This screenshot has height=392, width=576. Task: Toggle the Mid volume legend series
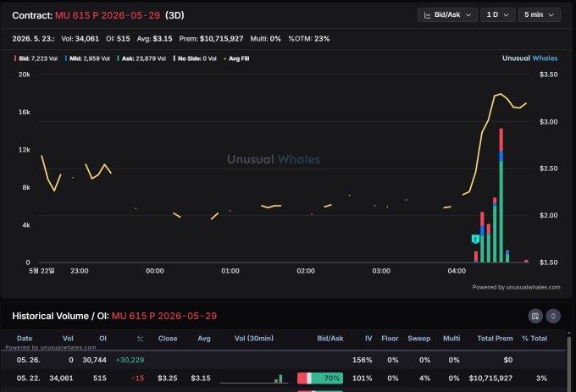pyautogui.click(x=87, y=58)
